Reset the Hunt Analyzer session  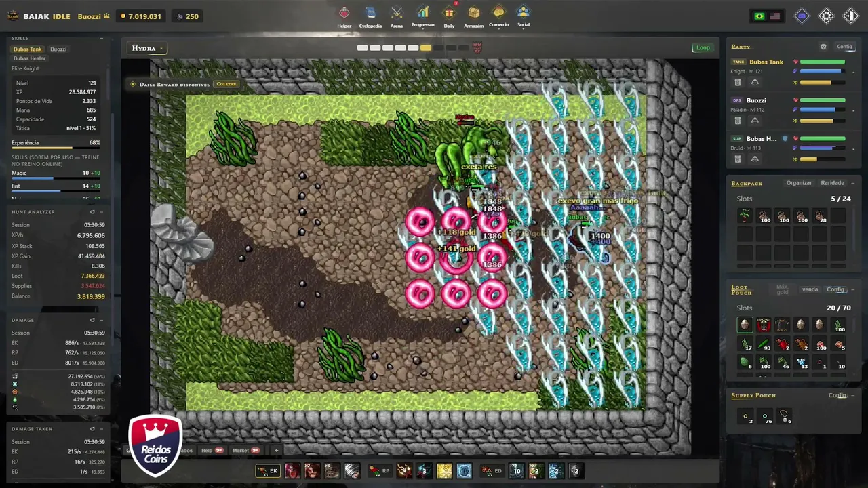click(x=92, y=212)
